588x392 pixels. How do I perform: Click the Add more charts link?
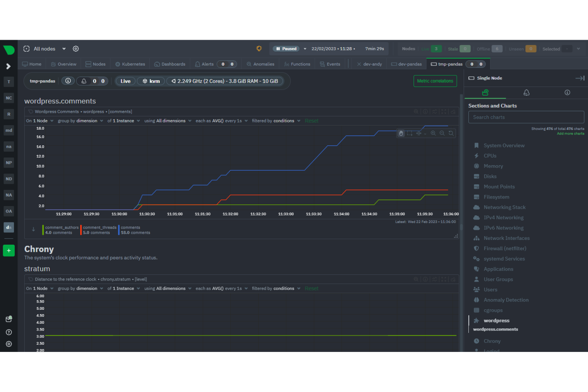tap(570, 133)
